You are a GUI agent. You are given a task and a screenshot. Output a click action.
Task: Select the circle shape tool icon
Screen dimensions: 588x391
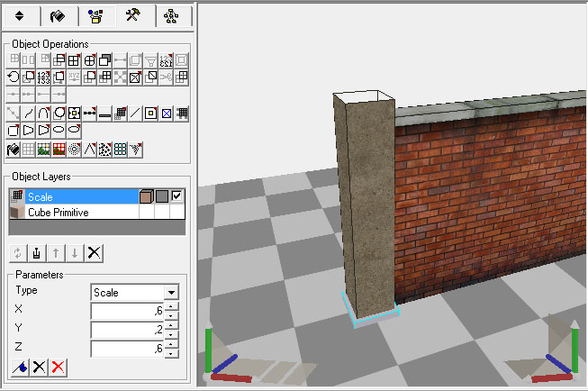tap(59, 114)
